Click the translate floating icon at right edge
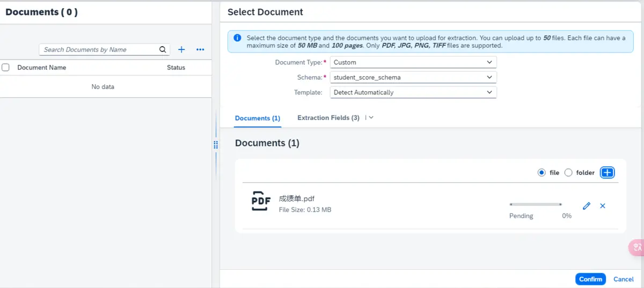This screenshot has width=644, height=288. tap(637, 247)
